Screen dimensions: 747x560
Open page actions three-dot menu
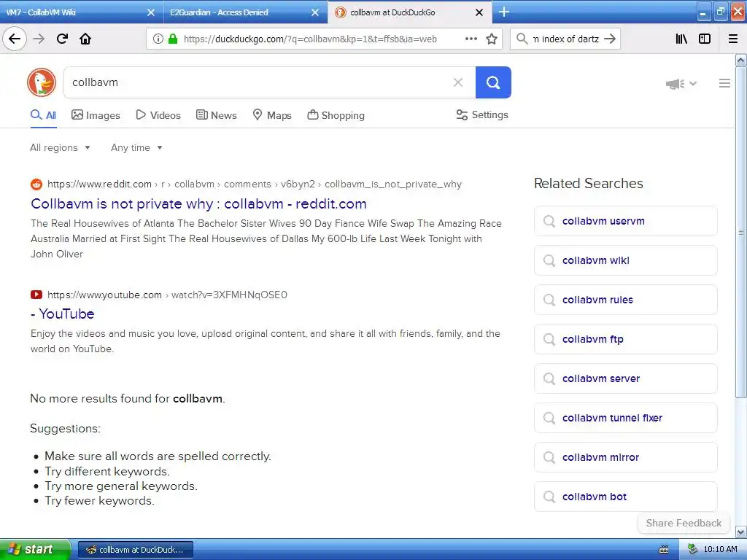coord(471,39)
